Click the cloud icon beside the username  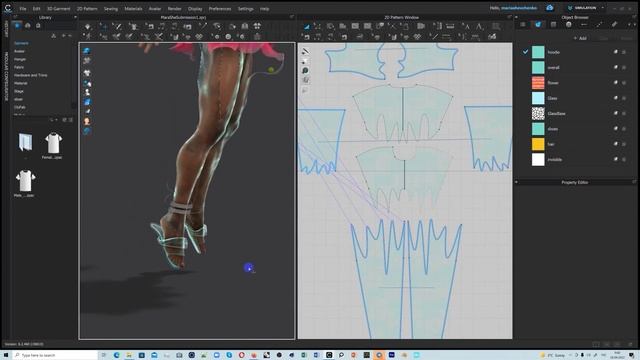[550, 8]
